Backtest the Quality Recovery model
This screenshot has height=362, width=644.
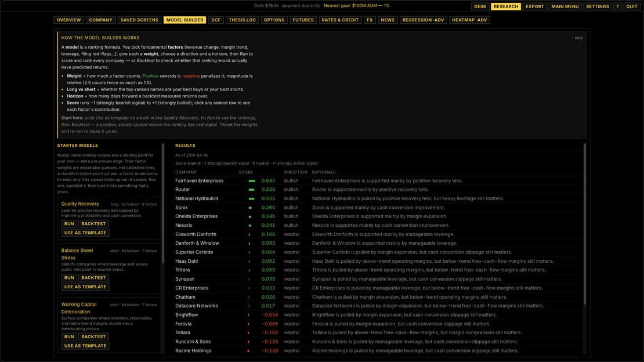93,224
